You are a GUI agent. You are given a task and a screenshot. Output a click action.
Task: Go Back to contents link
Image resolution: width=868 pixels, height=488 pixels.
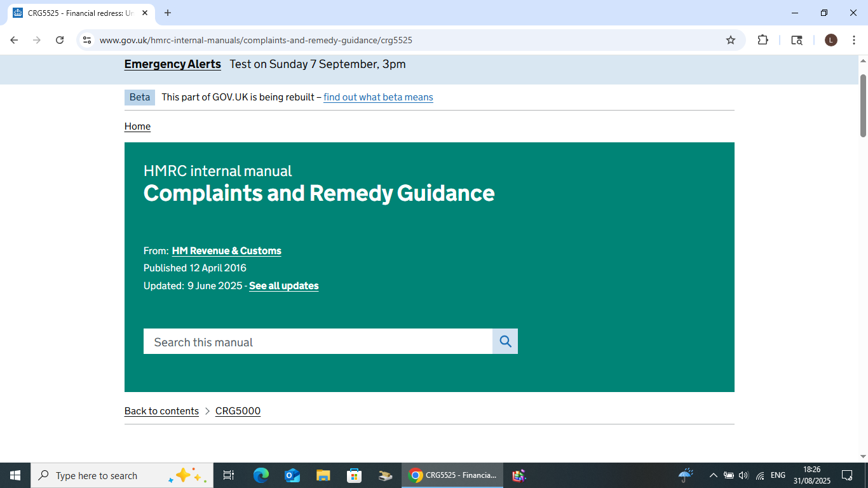[161, 411]
